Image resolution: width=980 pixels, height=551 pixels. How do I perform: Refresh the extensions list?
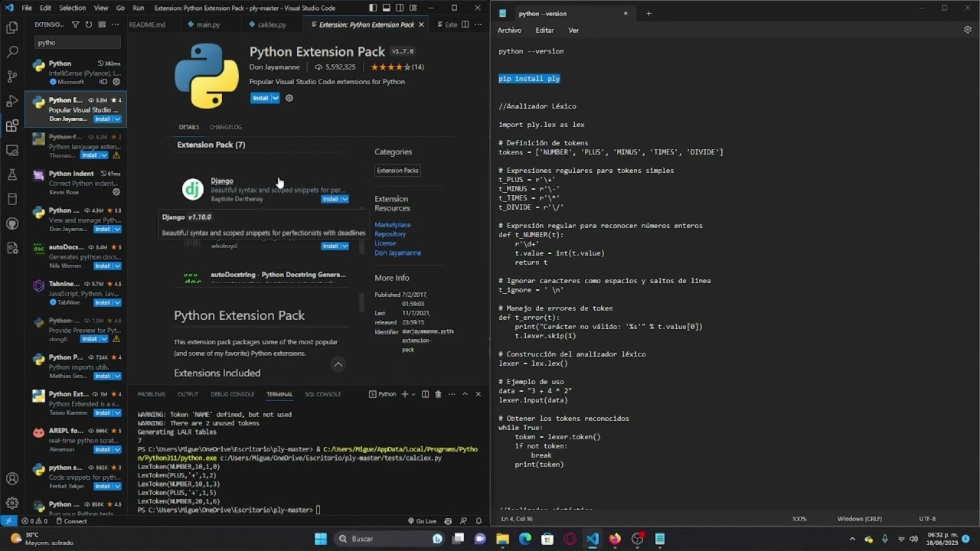click(88, 24)
